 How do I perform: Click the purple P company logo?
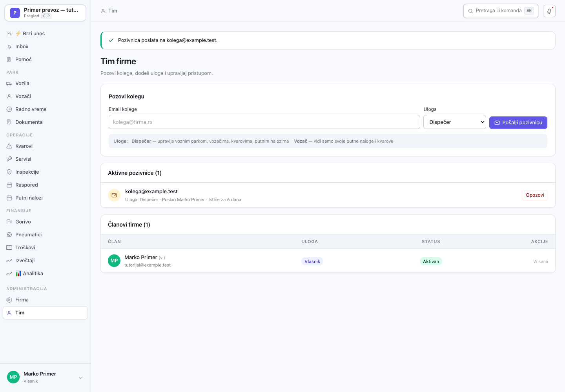pyautogui.click(x=15, y=13)
